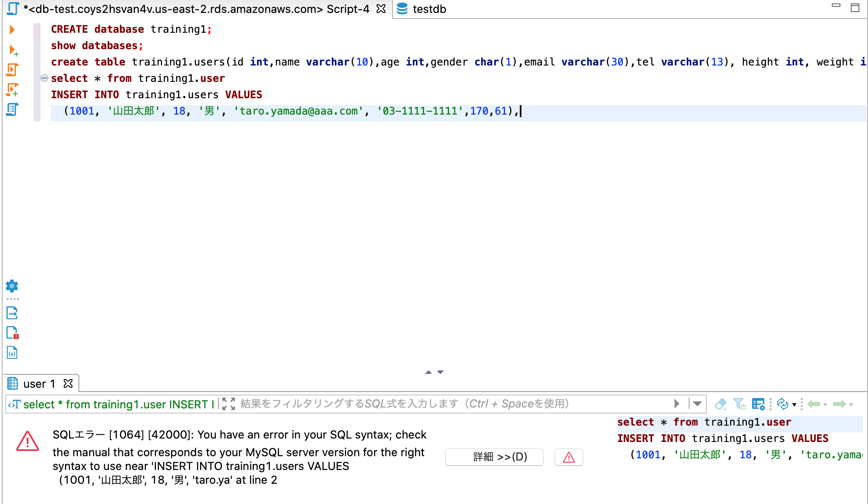Click the small red warning icon button
868x504 pixels.
pyautogui.click(x=569, y=457)
